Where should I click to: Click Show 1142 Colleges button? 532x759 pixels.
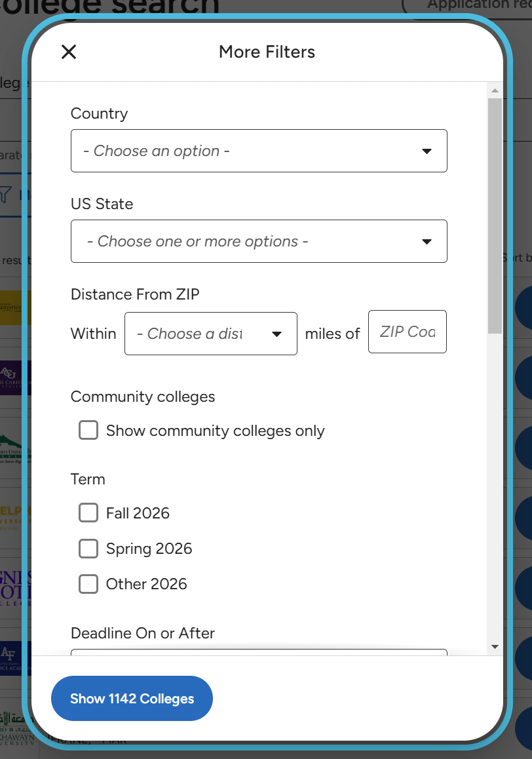[132, 699]
